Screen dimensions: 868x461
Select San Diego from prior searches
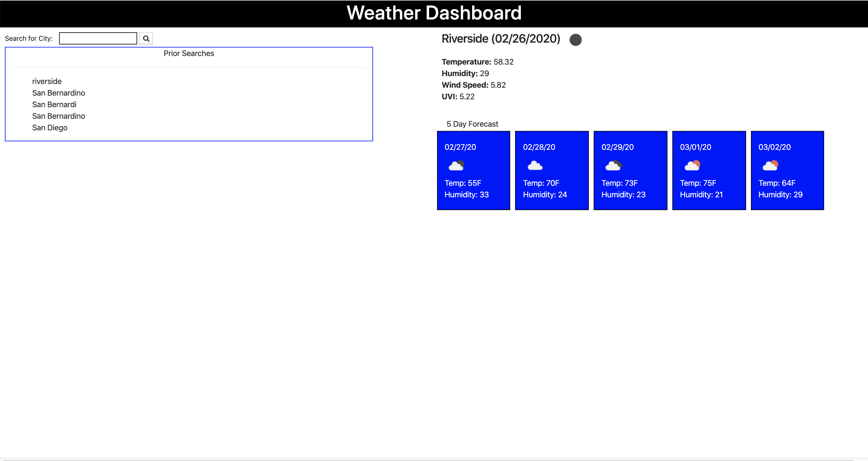pos(50,128)
